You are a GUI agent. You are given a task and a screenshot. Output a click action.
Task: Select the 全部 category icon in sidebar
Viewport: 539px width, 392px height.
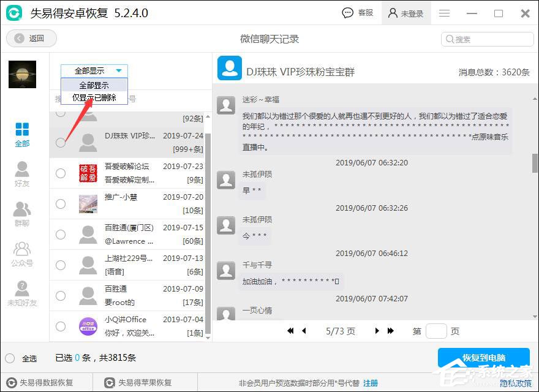pyautogui.click(x=22, y=134)
